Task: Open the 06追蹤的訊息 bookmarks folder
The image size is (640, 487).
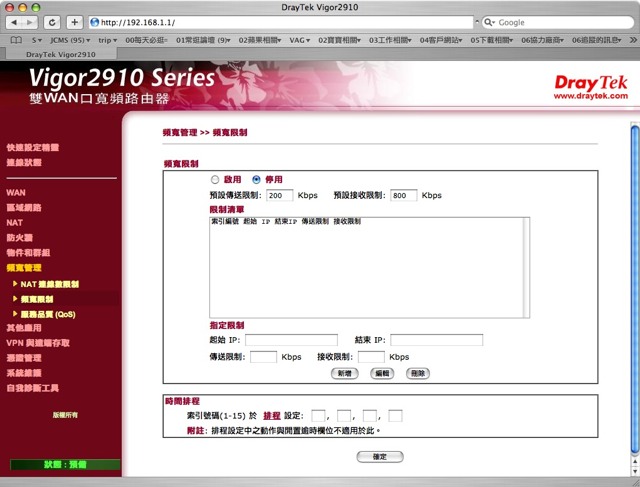Action: tap(596, 40)
